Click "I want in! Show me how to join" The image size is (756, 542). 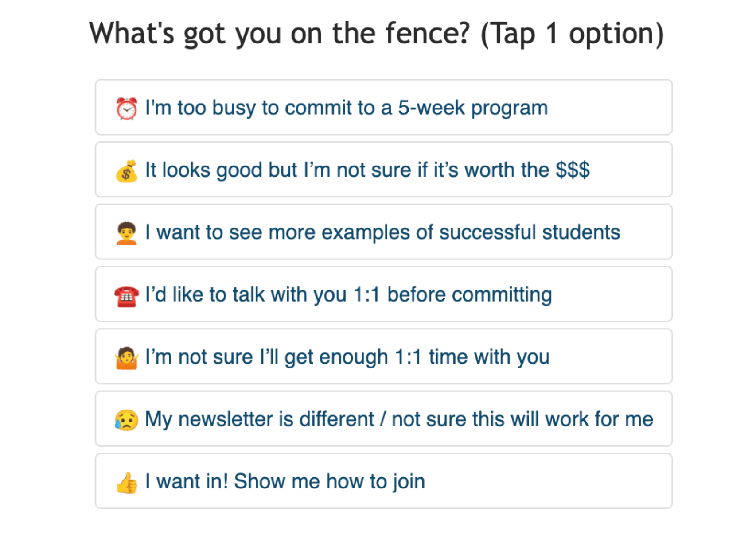click(x=285, y=481)
